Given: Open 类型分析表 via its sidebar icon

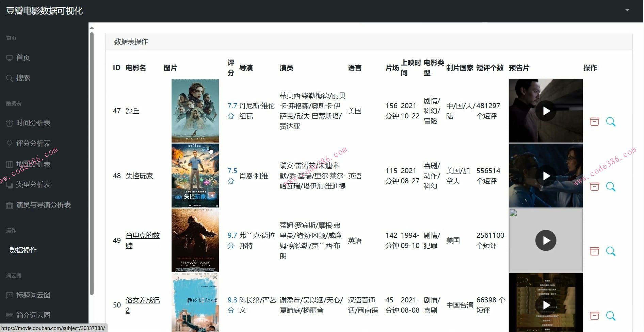Looking at the screenshot, I should click(10, 184).
